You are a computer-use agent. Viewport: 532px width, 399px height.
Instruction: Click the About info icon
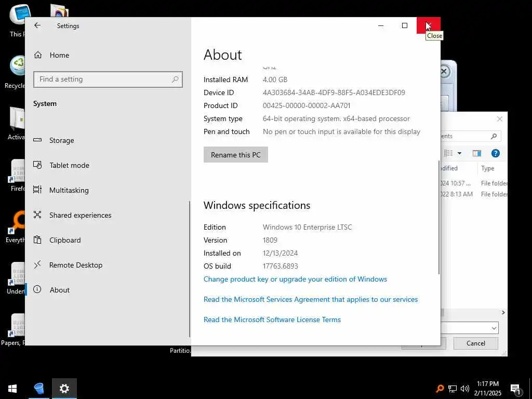pos(37,289)
